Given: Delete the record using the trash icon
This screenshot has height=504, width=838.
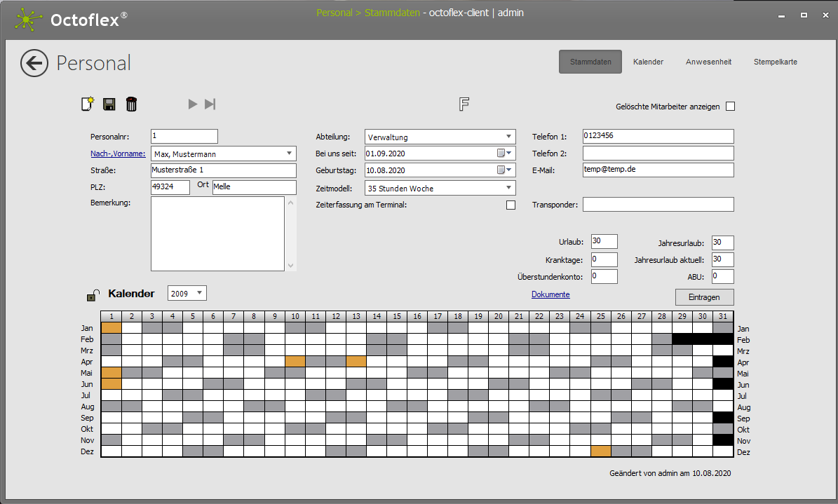Looking at the screenshot, I should tap(131, 104).
